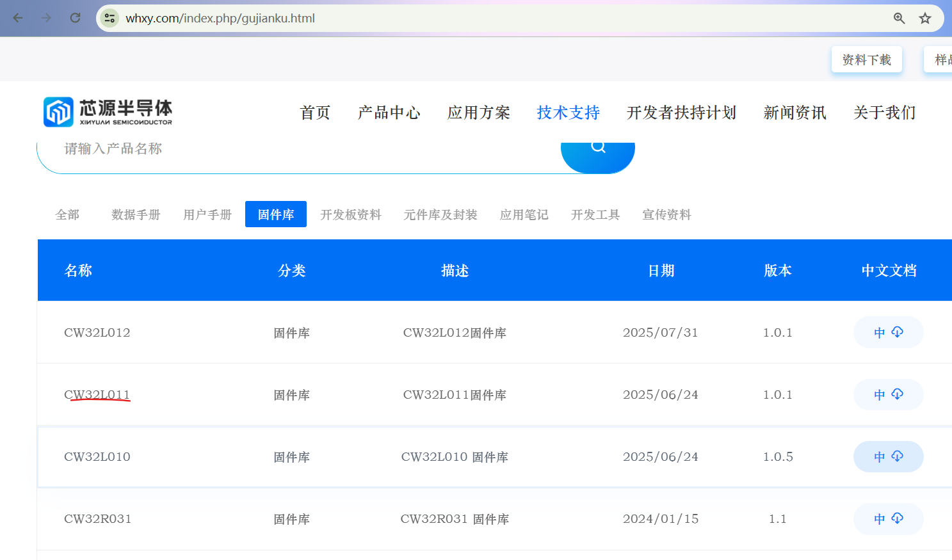
Task: Click version 1.0.5 cell
Action: (x=778, y=457)
